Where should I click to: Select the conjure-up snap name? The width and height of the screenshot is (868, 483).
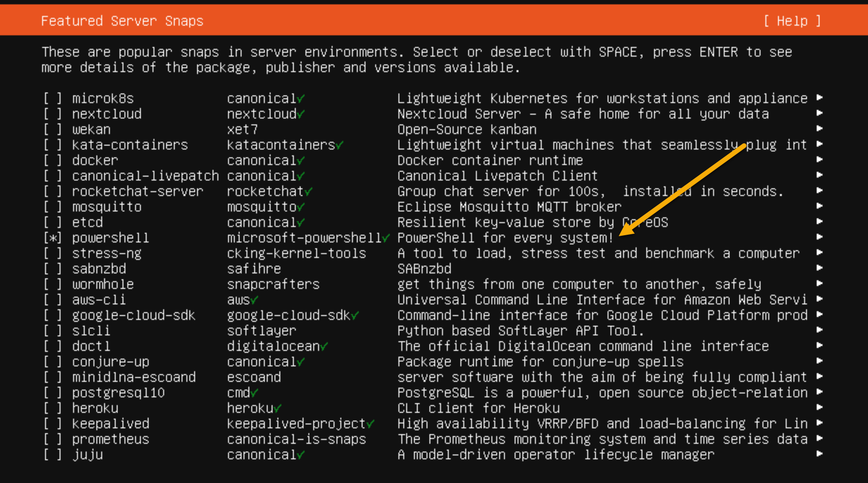tap(111, 362)
